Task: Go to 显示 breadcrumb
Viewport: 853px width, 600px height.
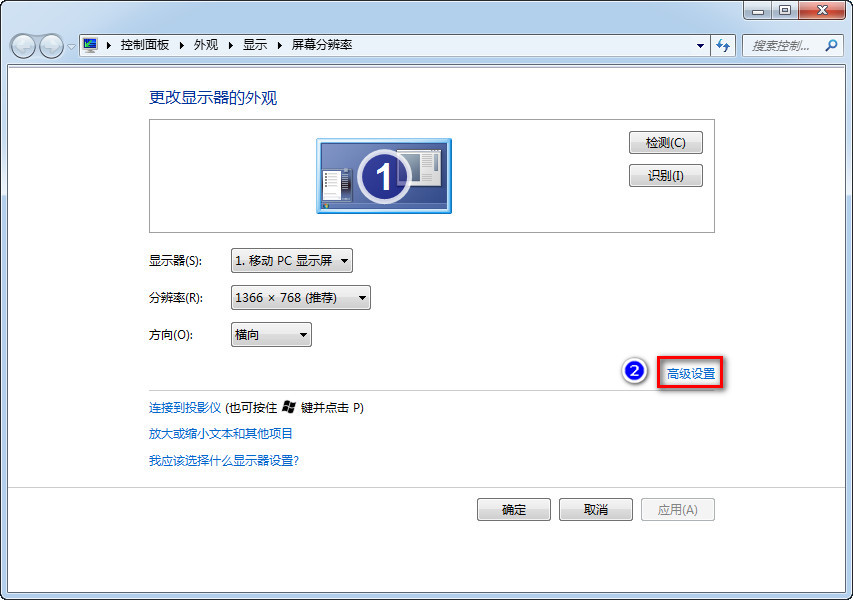Action: (x=255, y=45)
